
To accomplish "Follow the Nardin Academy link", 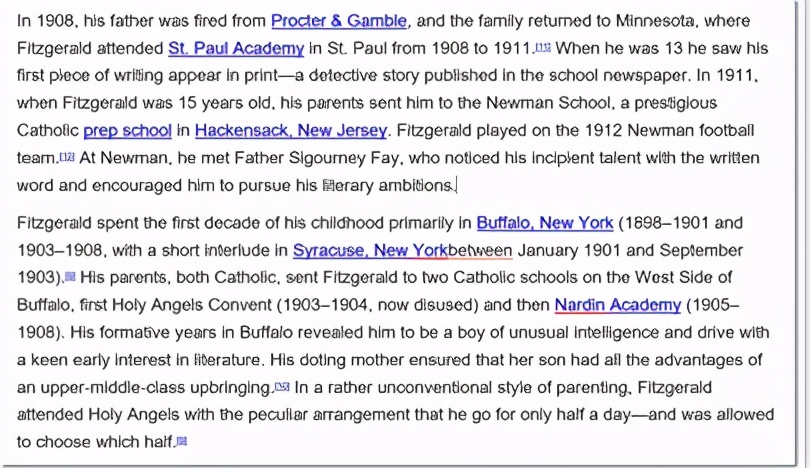I will [617, 304].
